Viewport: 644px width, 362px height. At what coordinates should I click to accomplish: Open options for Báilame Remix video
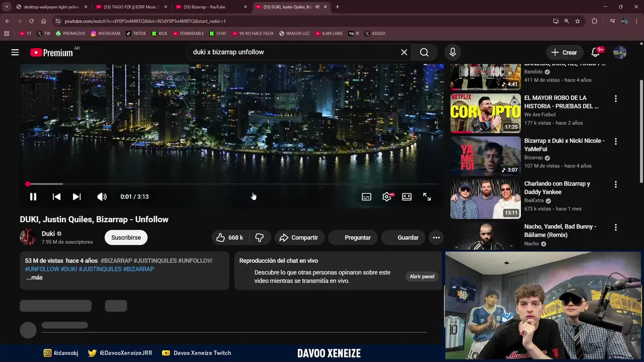pyautogui.click(x=615, y=227)
